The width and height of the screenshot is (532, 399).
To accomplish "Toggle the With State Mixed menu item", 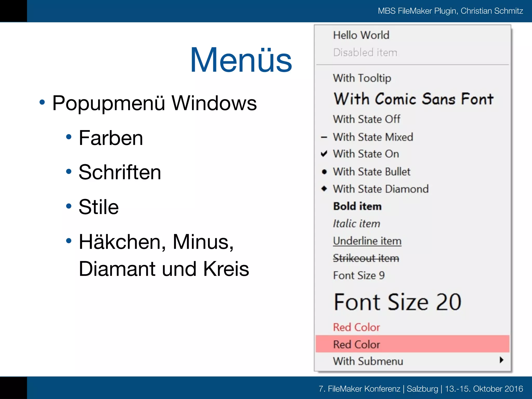I will point(373,137).
